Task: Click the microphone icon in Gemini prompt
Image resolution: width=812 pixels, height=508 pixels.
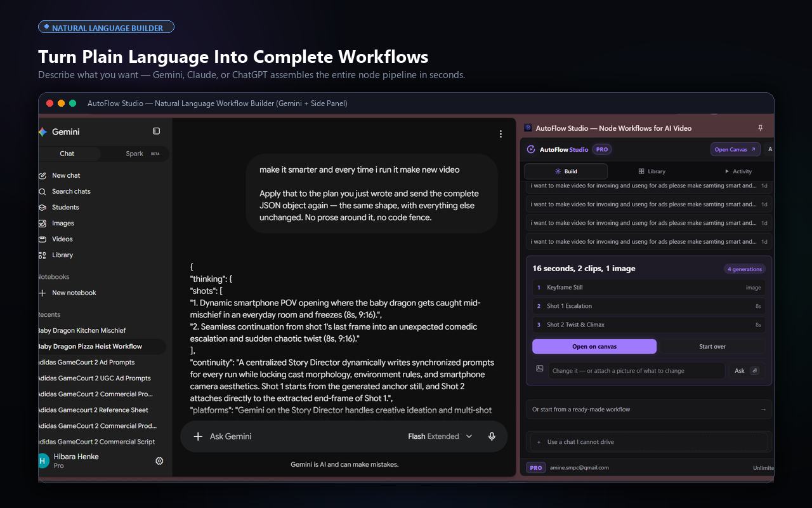Action: click(492, 436)
